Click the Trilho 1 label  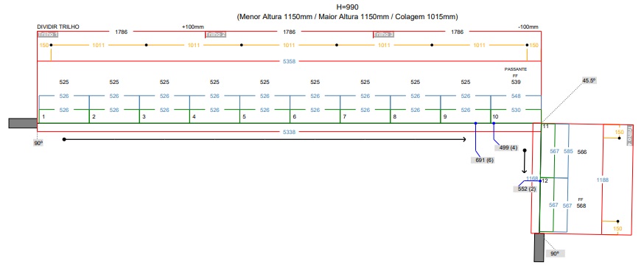[x=48, y=35]
